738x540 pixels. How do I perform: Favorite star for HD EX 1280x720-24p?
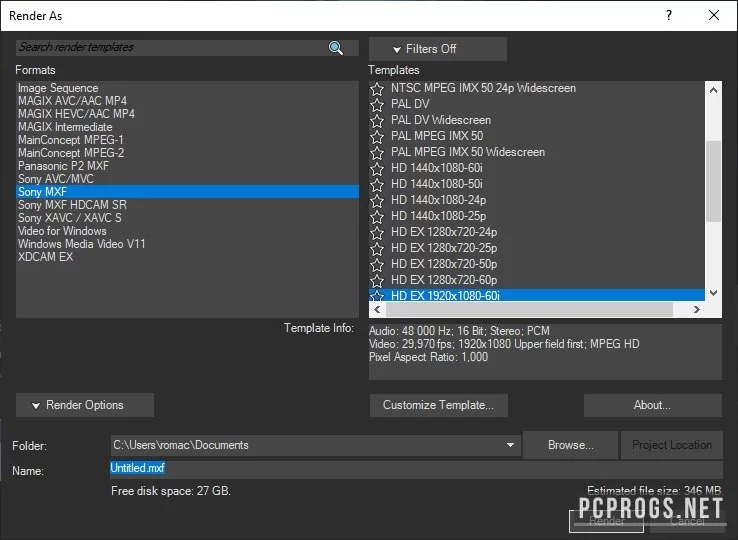[377, 233]
